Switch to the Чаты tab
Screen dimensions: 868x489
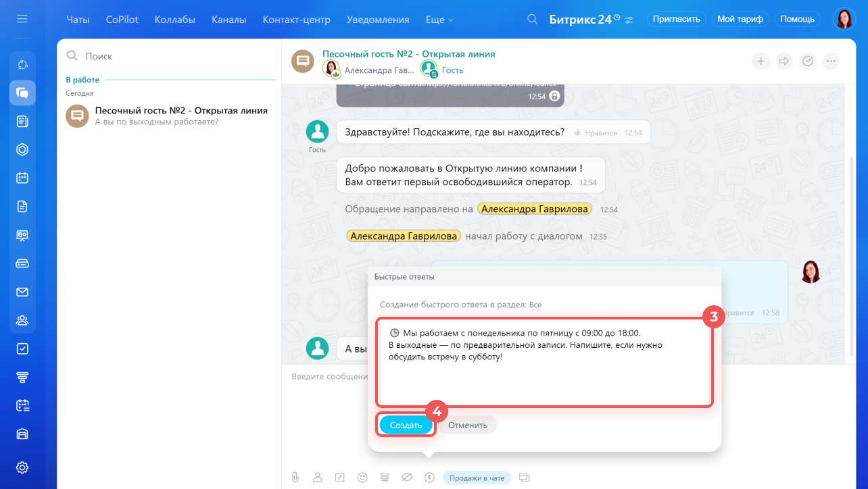pos(78,20)
